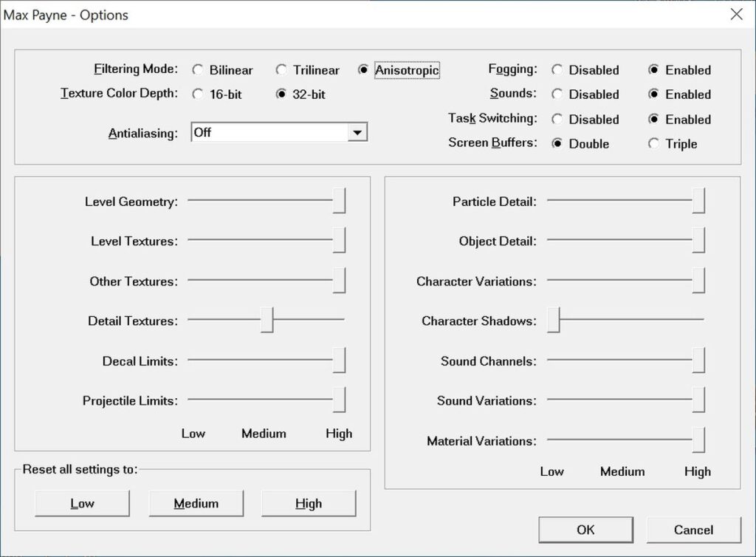The height and width of the screenshot is (557, 756).
Task: Set texture color depth to 32-bit
Action: [301, 94]
